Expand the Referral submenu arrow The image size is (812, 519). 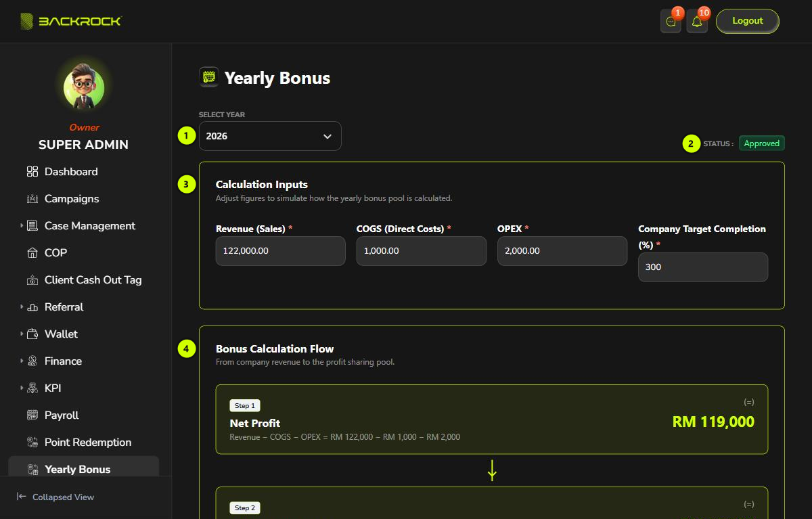pos(21,307)
